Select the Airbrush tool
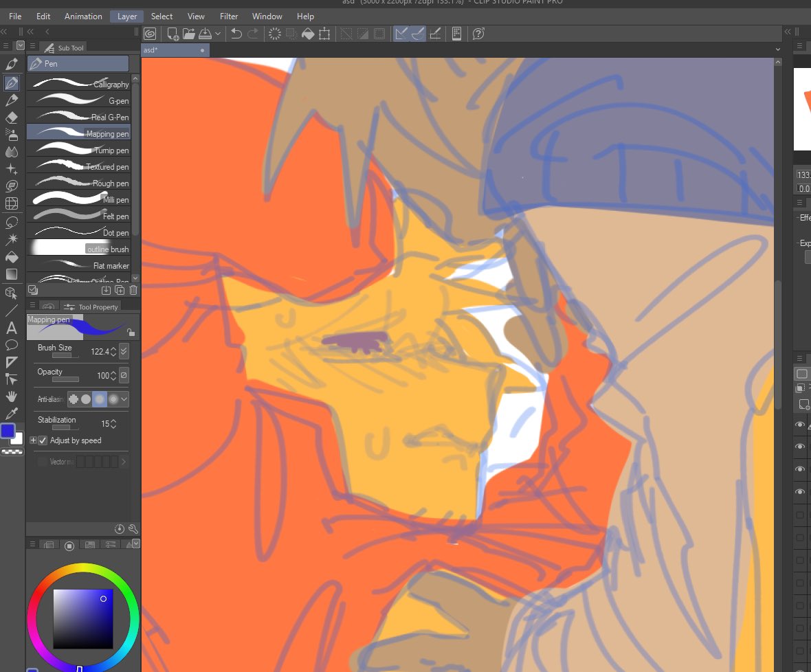Viewport: 811px width, 672px height. coord(12,135)
